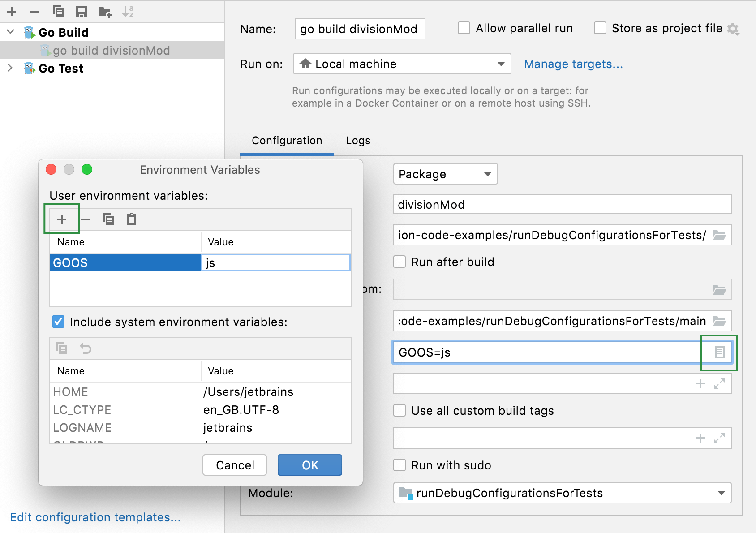Save the current run configuration
This screenshot has width=756, height=533.
[x=82, y=12]
